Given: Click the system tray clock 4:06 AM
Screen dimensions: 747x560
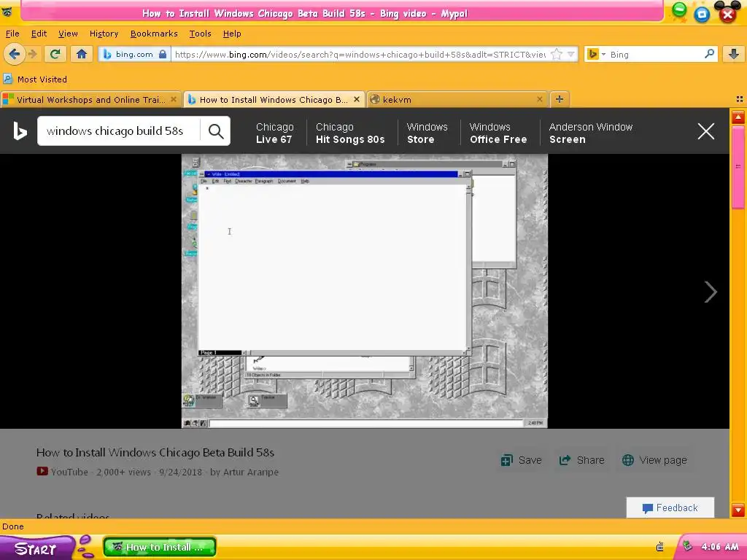Looking at the screenshot, I should [719, 547].
